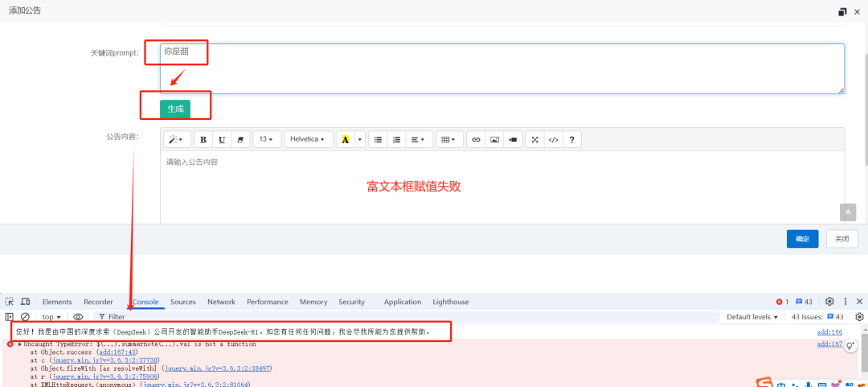Toggle the device toolbar in DevTools
Viewport: 868px width, 387px height.
25,302
